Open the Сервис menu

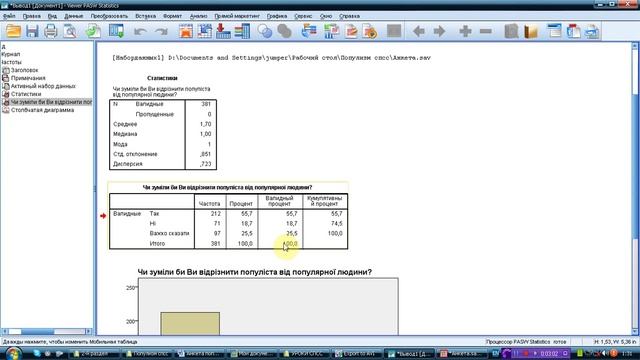(x=303, y=16)
